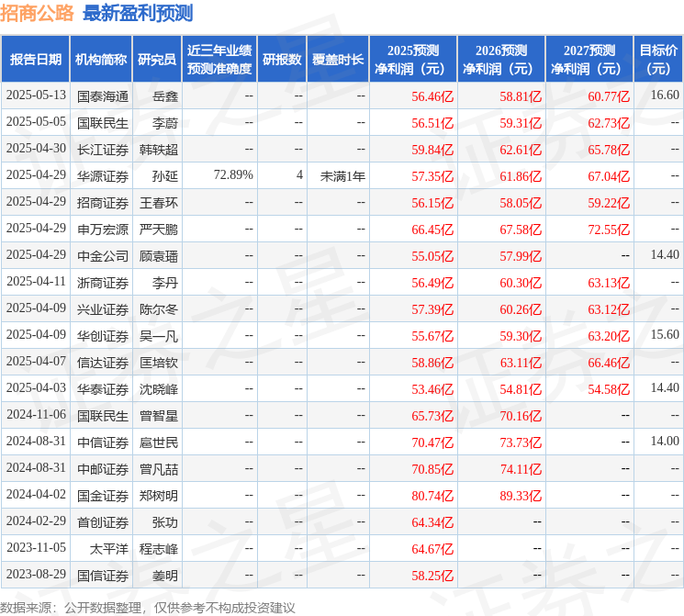The height and width of the screenshot is (616, 684).
Task: Click the value 60.30亿
Action: 521,283
